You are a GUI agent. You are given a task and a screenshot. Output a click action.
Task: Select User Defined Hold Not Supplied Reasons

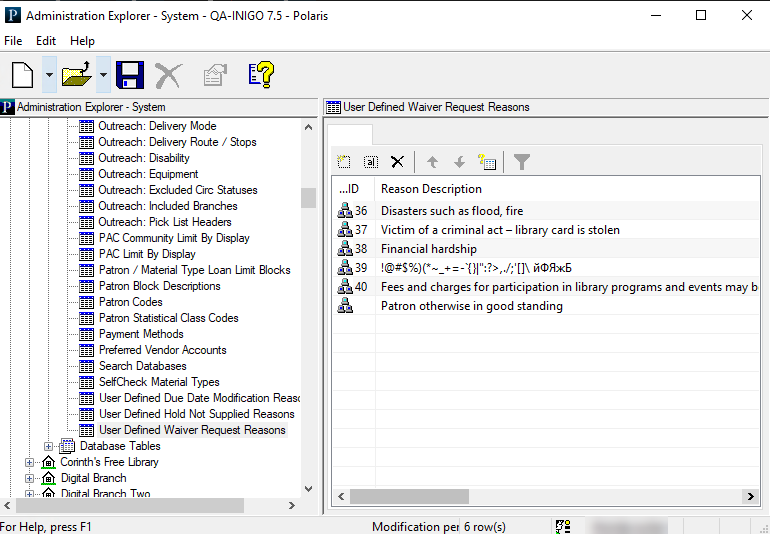[x=197, y=414]
